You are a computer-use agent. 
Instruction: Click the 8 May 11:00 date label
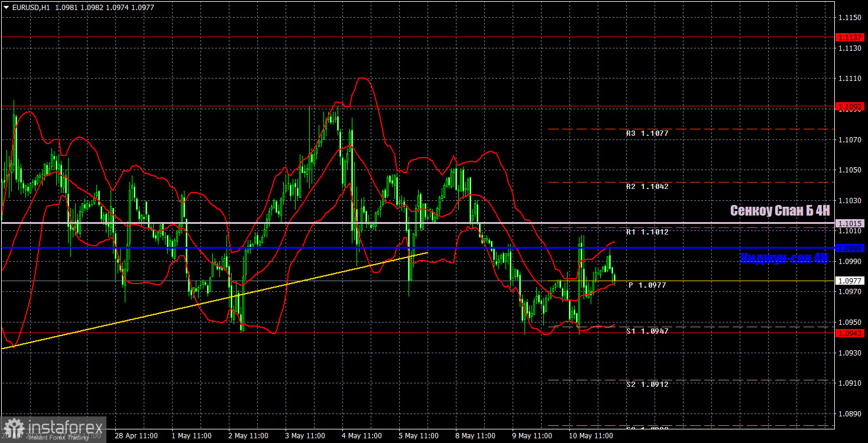point(475,436)
